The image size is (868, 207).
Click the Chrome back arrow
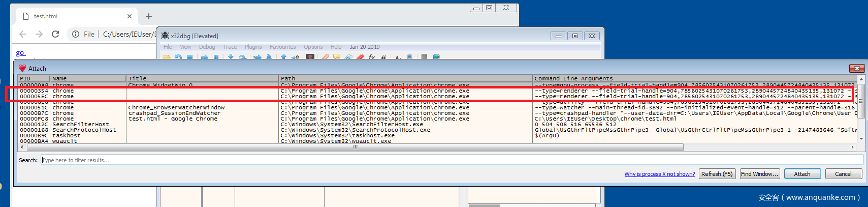tap(23, 34)
